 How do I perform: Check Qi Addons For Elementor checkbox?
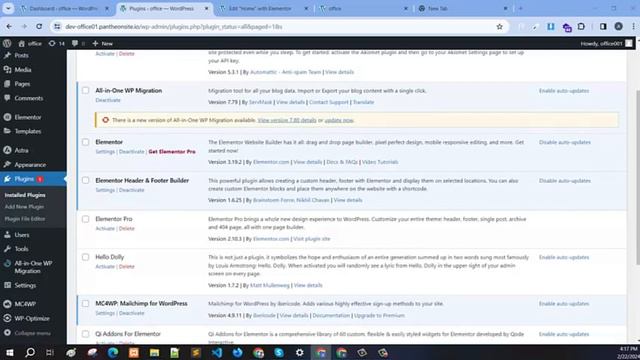(85, 334)
